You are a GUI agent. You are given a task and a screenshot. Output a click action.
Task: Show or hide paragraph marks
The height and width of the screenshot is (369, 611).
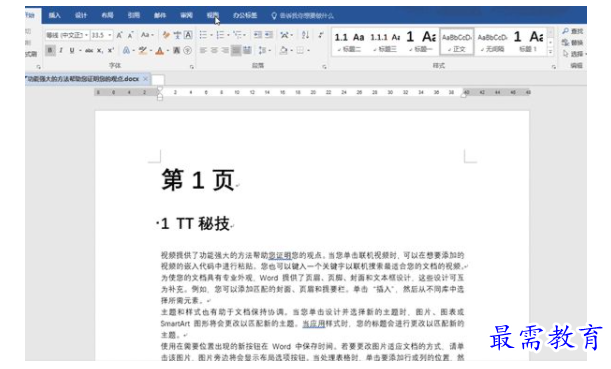(321, 35)
